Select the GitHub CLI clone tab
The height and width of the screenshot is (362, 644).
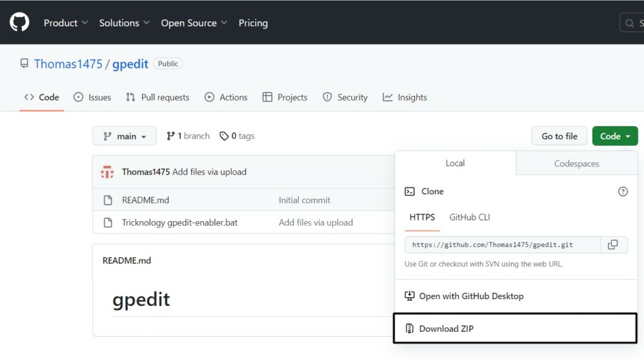469,217
